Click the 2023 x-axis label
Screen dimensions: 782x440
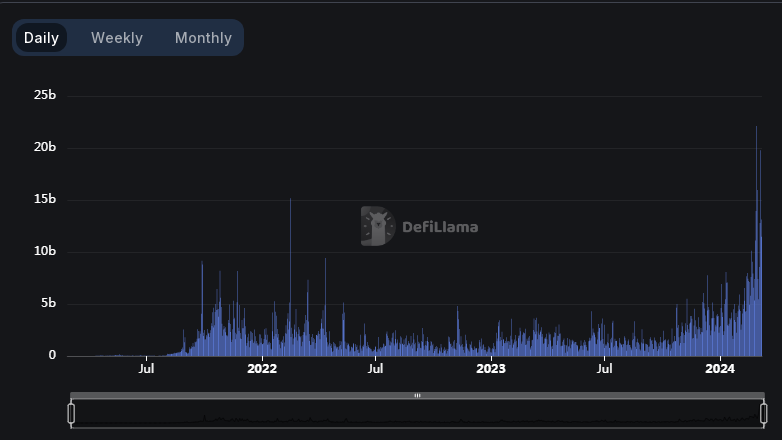coord(491,369)
